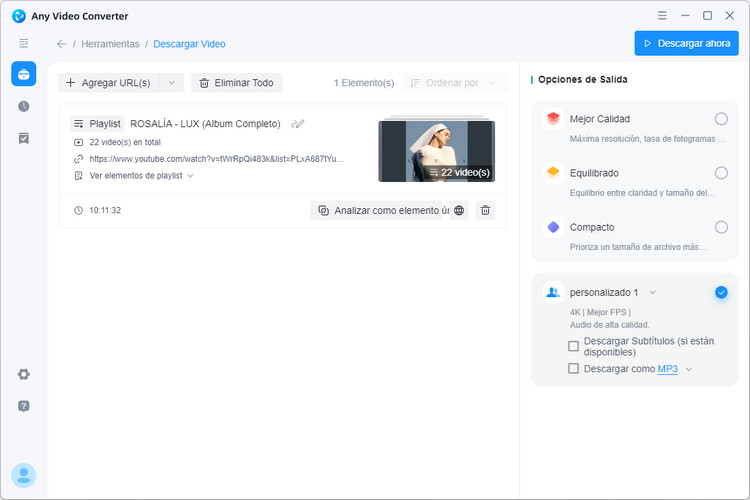
Task: Expand the personalizado 1 preset dropdown
Action: point(653,292)
